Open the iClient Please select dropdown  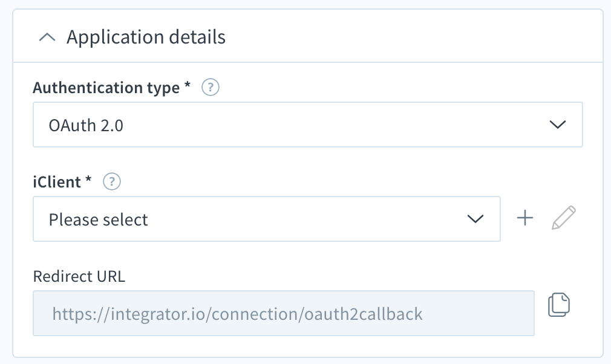(x=267, y=219)
